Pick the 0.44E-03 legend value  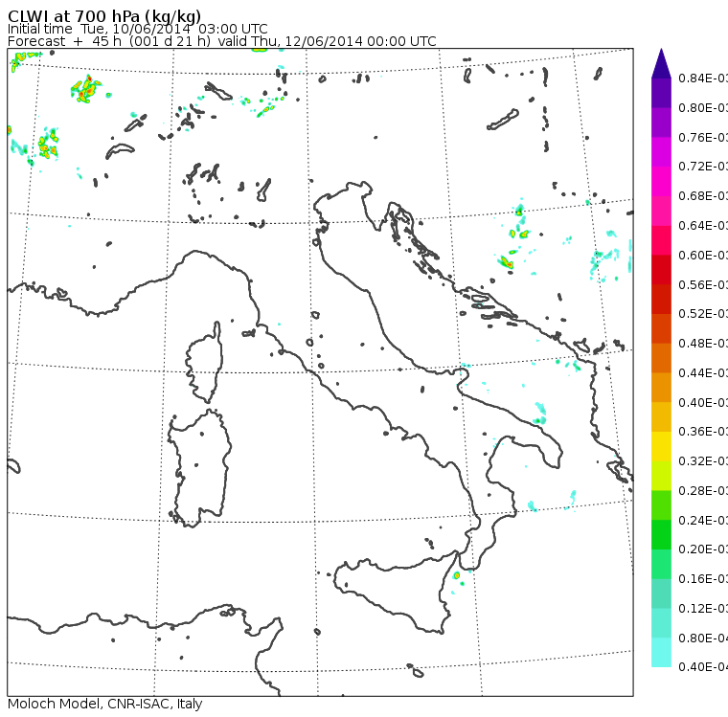coord(703,372)
